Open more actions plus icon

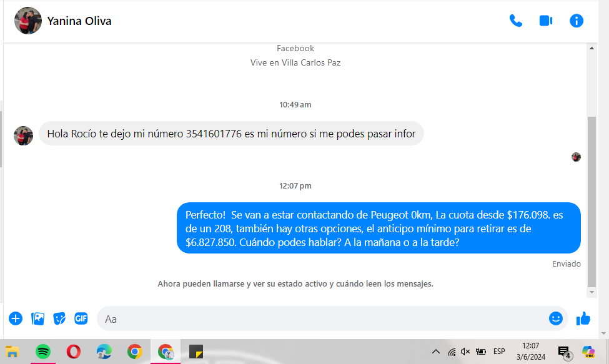click(x=16, y=318)
